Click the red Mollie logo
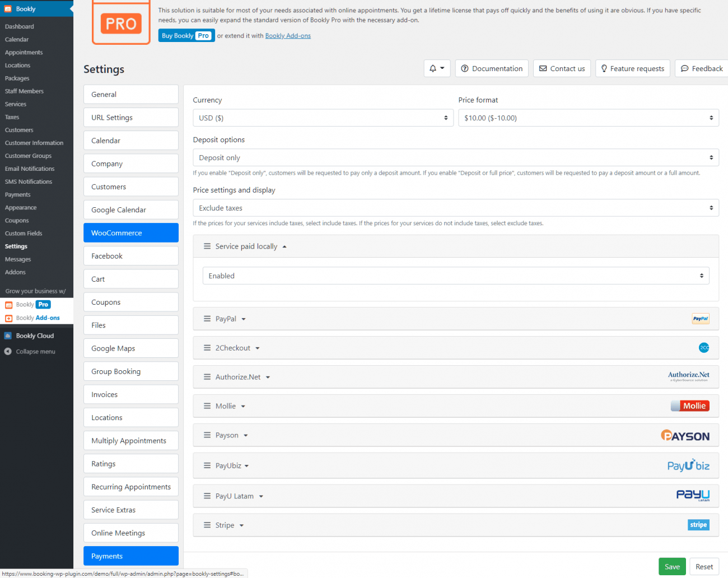The width and height of the screenshot is (728, 578). [690, 406]
